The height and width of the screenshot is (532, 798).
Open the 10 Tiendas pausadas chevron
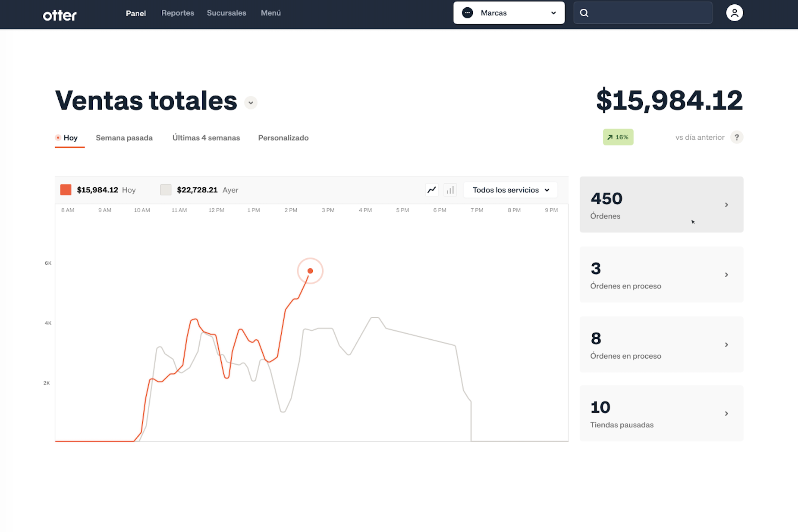click(x=726, y=413)
